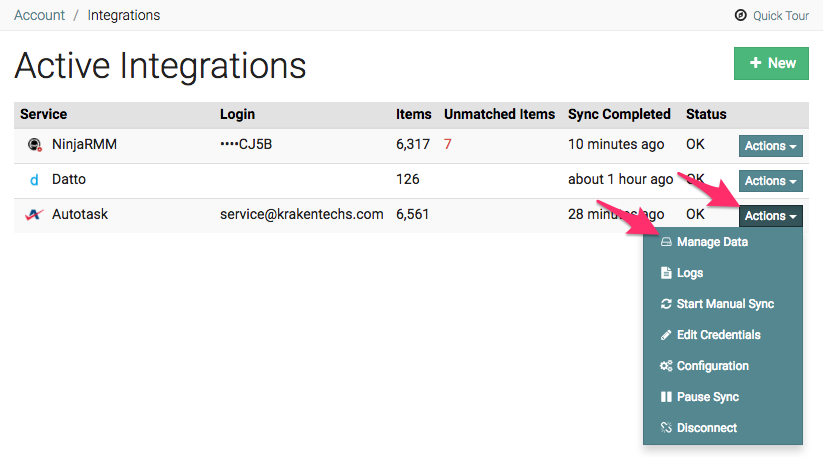Screen dimensions: 823x457
Task: Click the Datto 'd' logo icon
Action: click(34, 180)
